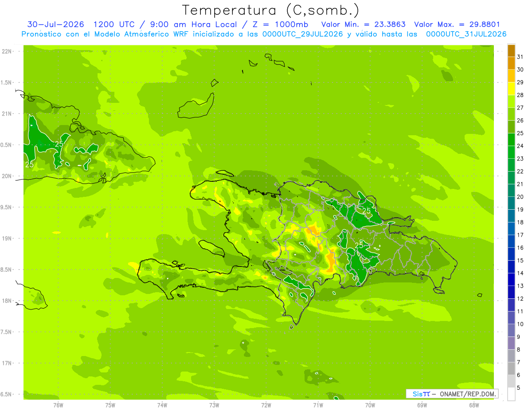Click the '9.5N' latitude label

(7, 207)
